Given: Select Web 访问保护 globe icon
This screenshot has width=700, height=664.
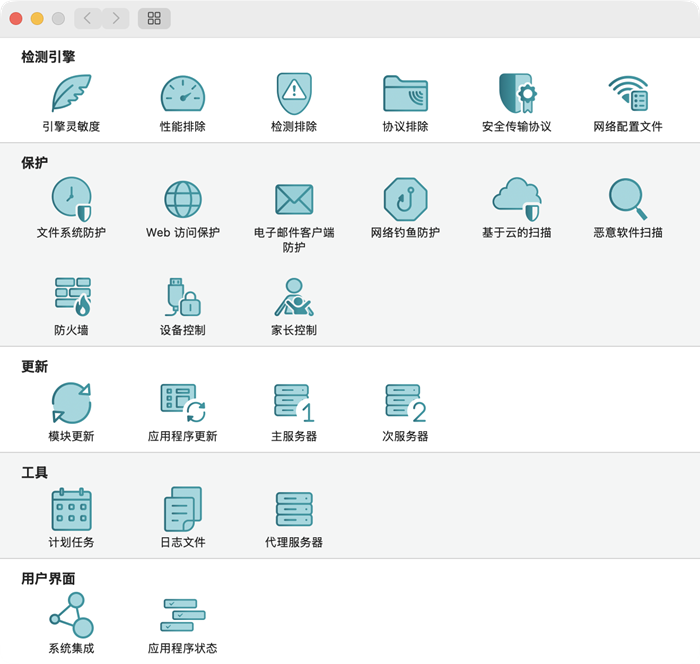Looking at the screenshot, I should [x=183, y=199].
